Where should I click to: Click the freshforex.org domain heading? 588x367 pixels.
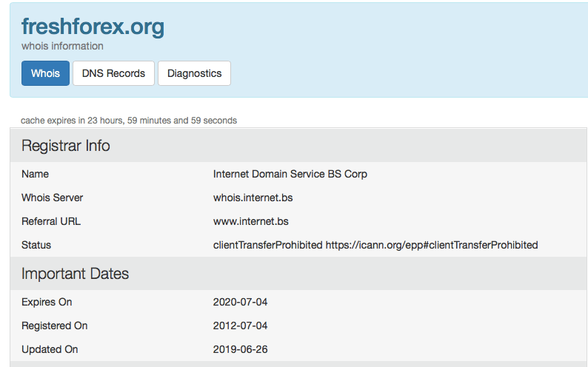tap(93, 27)
